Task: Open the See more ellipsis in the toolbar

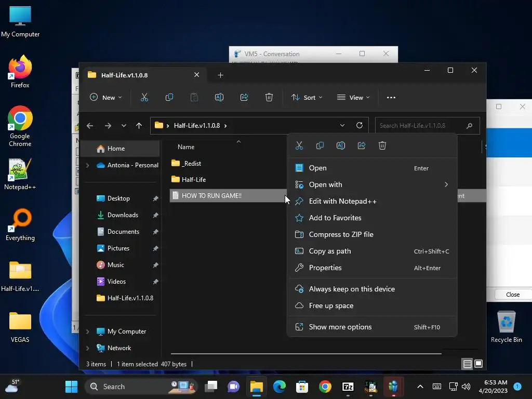Action: click(391, 97)
